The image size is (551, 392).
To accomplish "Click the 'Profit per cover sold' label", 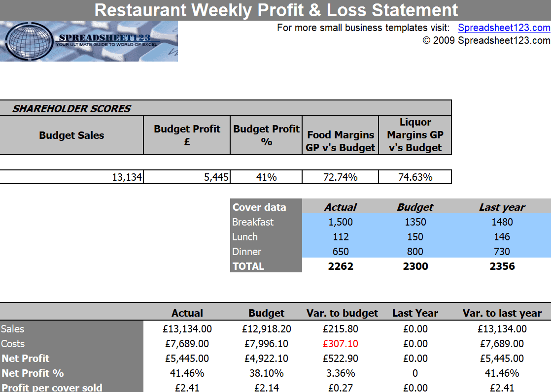I will coord(52,388).
